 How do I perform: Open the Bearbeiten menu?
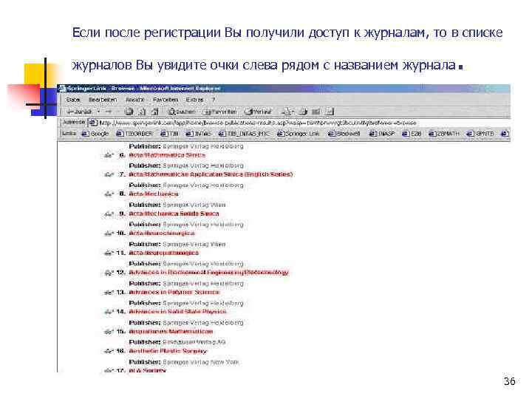coord(103,100)
